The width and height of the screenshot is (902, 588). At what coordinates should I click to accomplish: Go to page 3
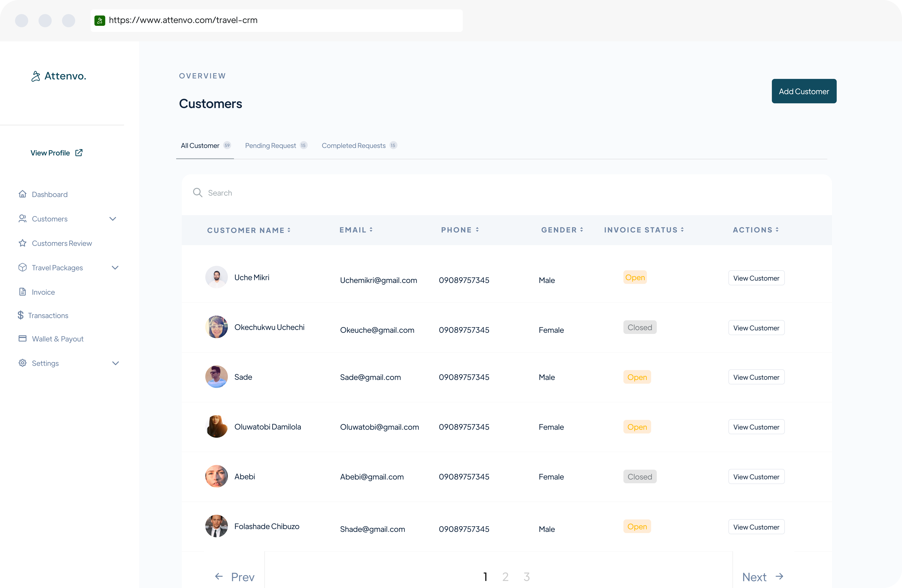pos(526,577)
